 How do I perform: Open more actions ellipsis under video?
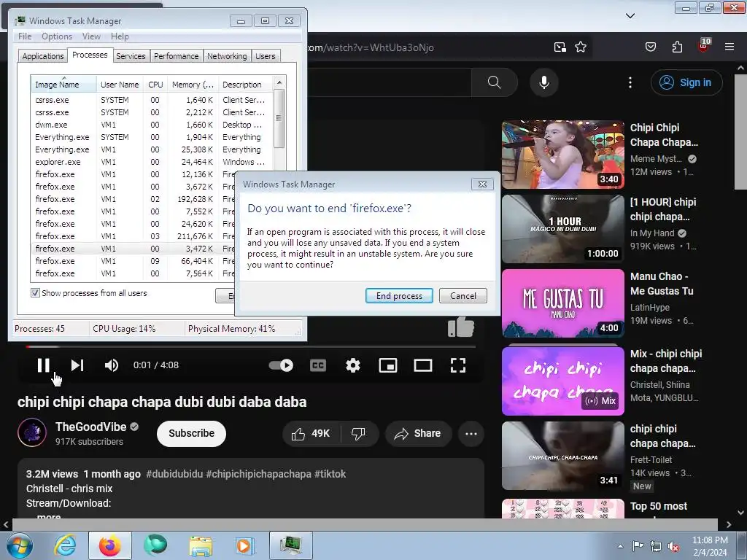coord(471,433)
